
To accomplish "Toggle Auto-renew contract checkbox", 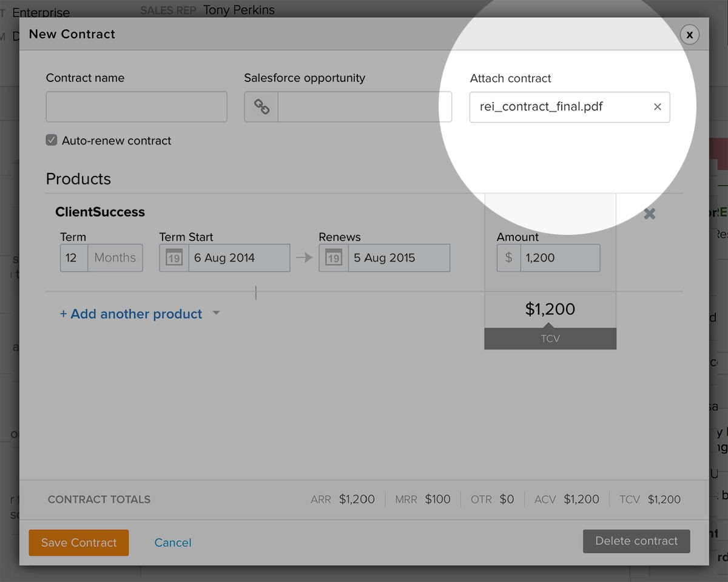I will (52, 140).
